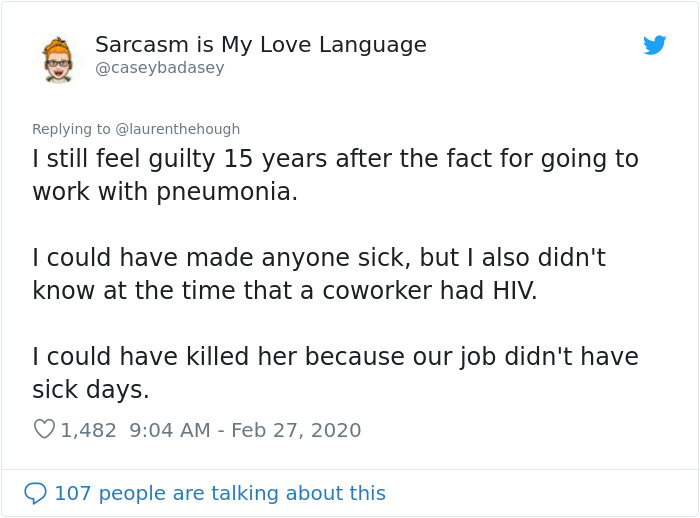The height and width of the screenshot is (518, 700).
Task: Click the speech bubble reply icon
Action: [35, 493]
